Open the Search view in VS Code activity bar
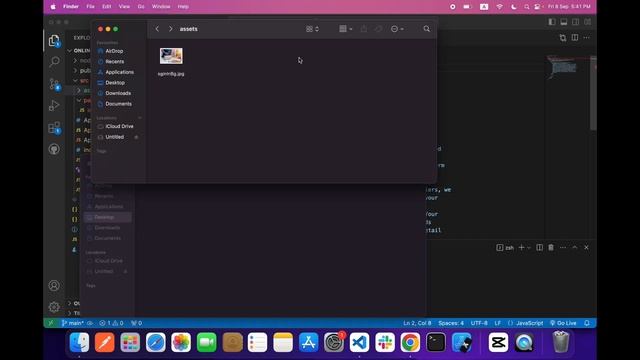The width and height of the screenshot is (640, 360). pos(54,62)
